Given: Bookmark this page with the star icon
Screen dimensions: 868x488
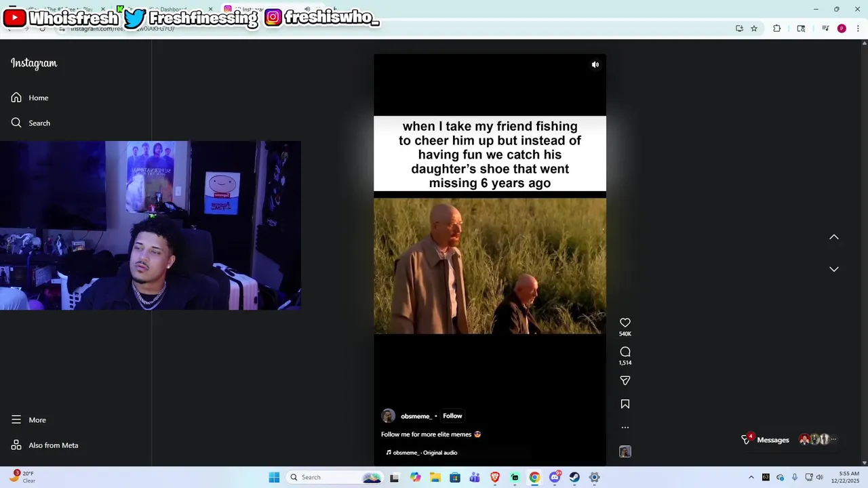Looking at the screenshot, I should pos(754,28).
